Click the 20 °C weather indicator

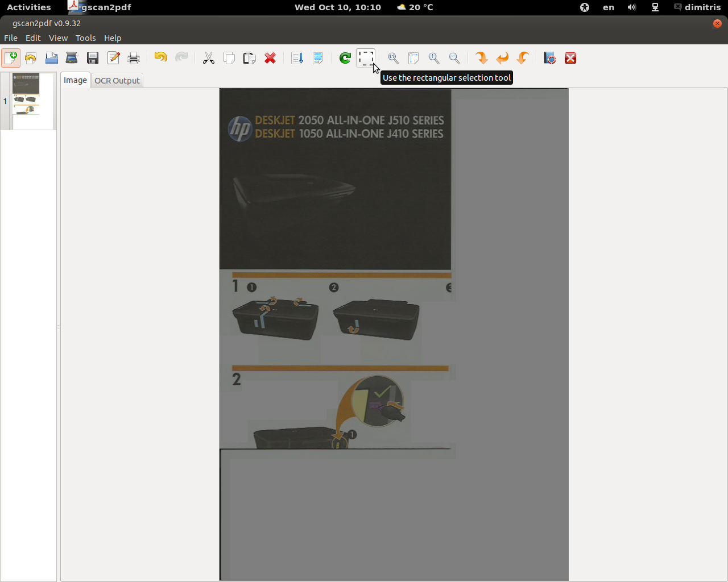(415, 7)
